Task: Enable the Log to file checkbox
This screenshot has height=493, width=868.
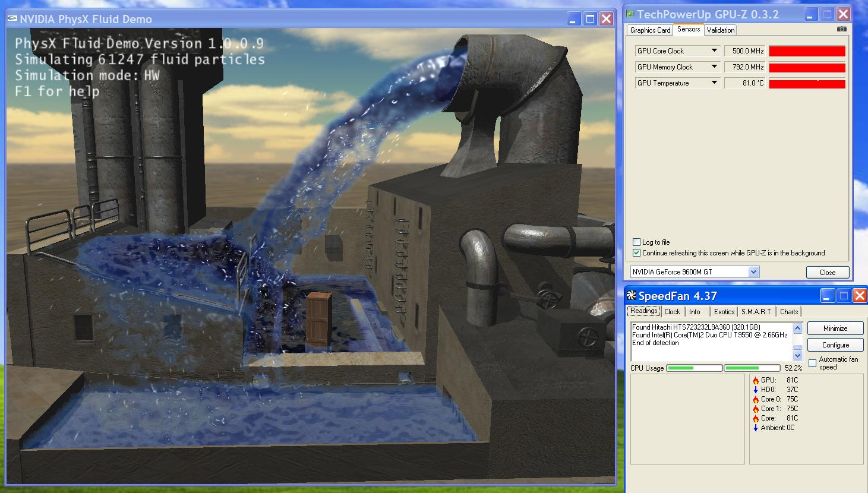Action: click(x=637, y=242)
